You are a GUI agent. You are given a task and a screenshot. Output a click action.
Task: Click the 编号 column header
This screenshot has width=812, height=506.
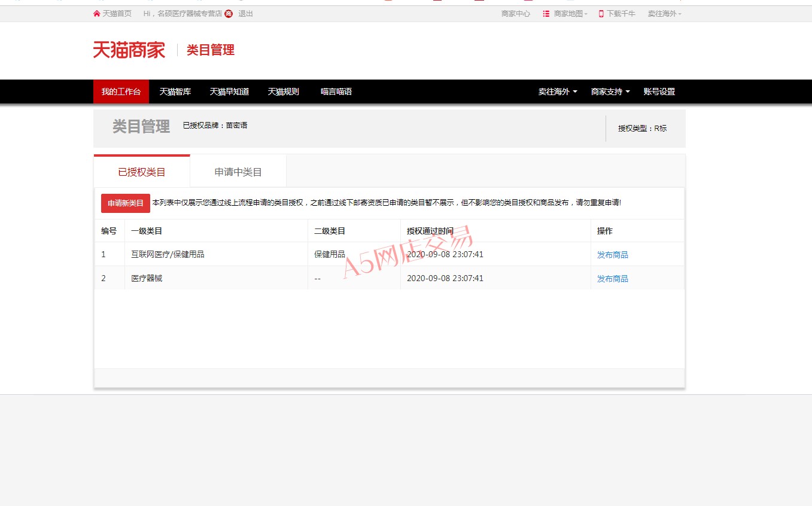[x=109, y=231]
